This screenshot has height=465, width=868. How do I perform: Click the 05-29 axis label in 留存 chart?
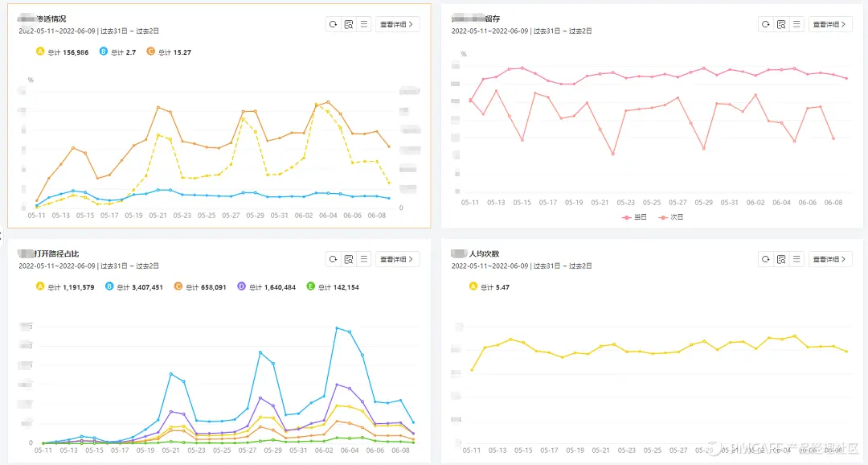(703, 203)
